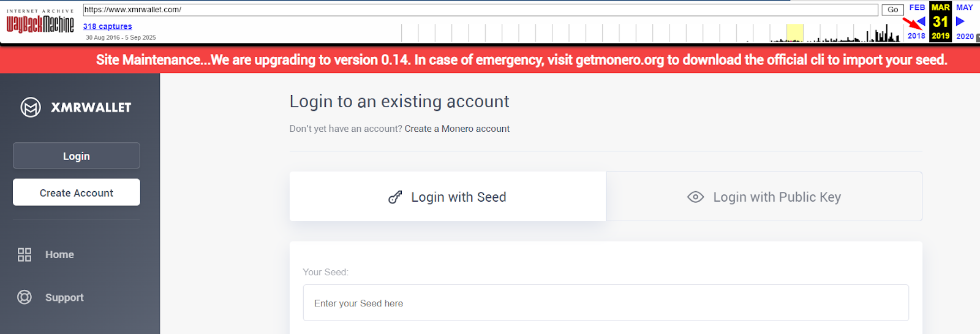Click the Support lifebuoy icon
Image resolution: width=980 pixels, height=334 pixels.
[x=24, y=297]
